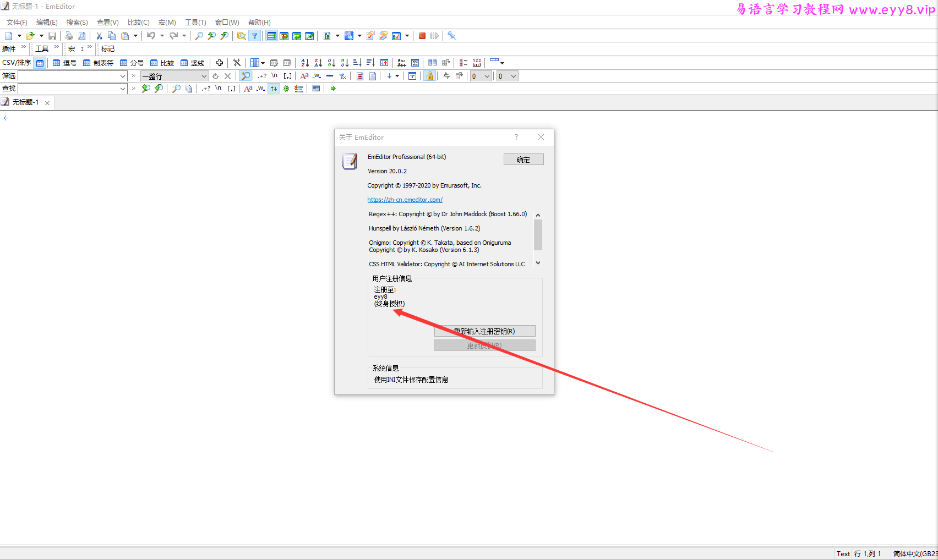Screen dimensions: 938x560
Task: Toggle Match Case in the filter toolbar
Action: (304, 76)
